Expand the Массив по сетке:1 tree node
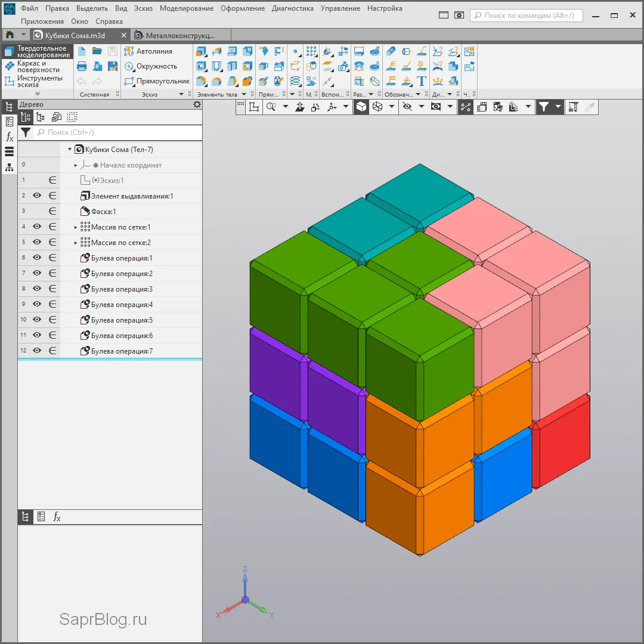This screenshot has height=644, width=644. pos(76,227)
